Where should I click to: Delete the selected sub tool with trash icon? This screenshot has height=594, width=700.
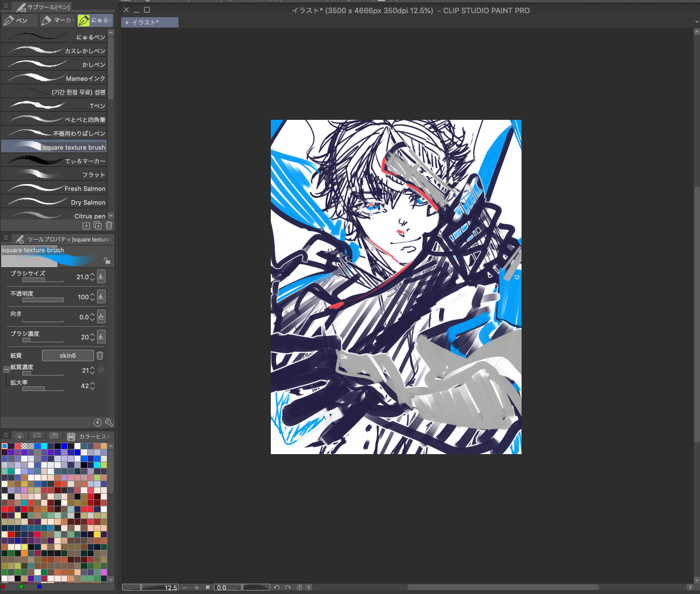point(109,226)
